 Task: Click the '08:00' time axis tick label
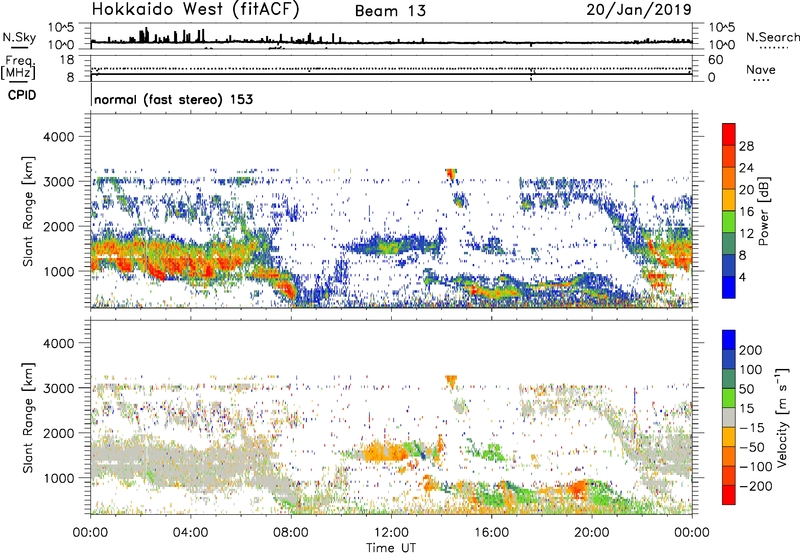coord(291,533)
